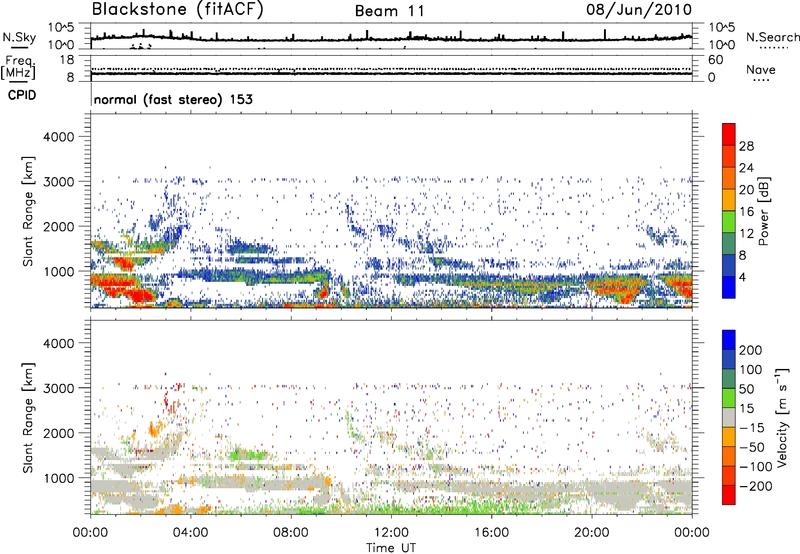Click the normal (fast stereo) 153 text
Viewport: 800px width, 554px height.
tap(173, 99)
